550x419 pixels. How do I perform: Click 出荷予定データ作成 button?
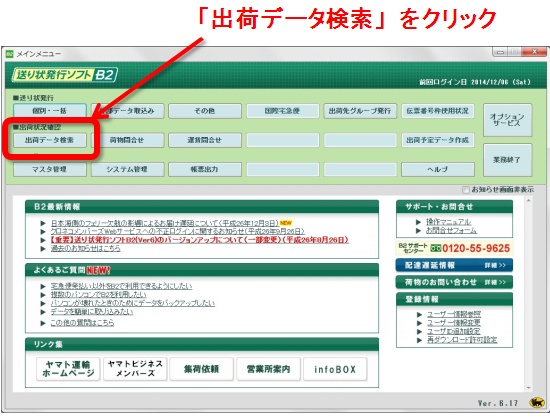438,140
